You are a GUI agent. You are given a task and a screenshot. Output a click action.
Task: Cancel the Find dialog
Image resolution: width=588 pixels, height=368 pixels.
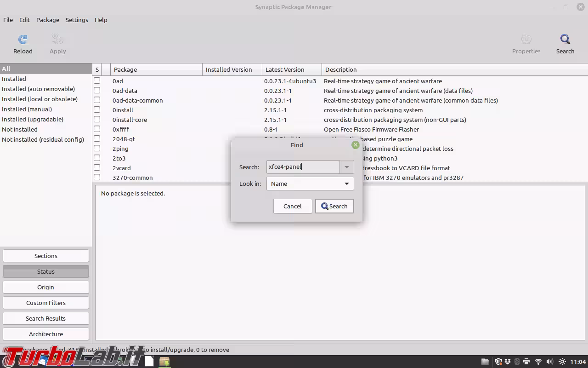point(293,206)
